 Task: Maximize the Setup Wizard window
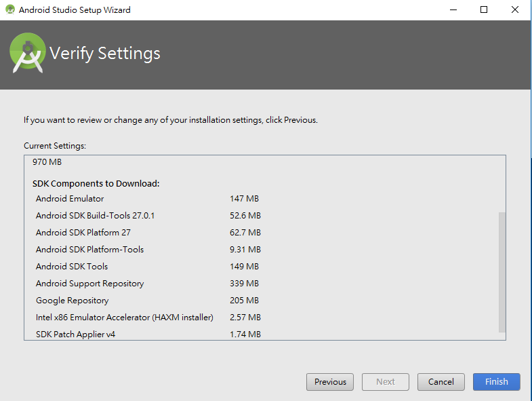tap(484, 9)
